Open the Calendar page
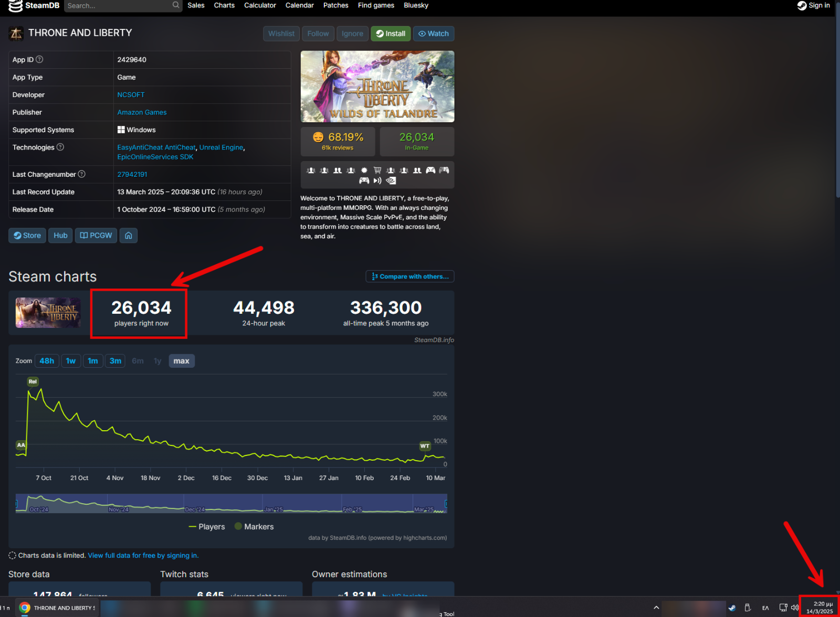 tap(299, 5)
